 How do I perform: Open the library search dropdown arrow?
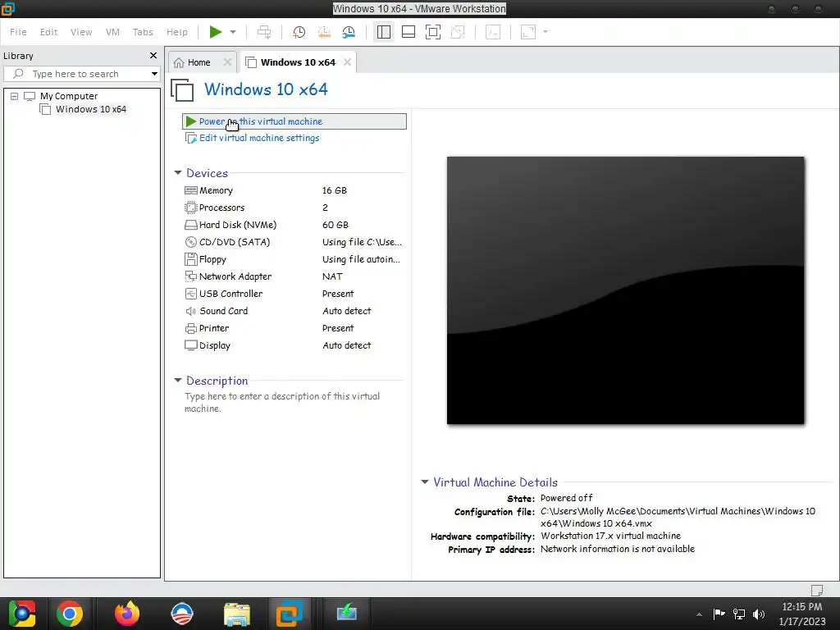coord(154,74)
